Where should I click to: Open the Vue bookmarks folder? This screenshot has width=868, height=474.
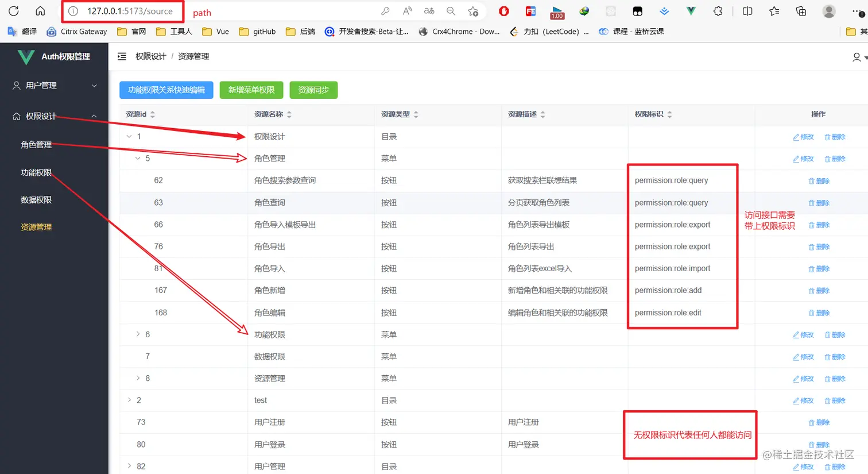point(215,32)
